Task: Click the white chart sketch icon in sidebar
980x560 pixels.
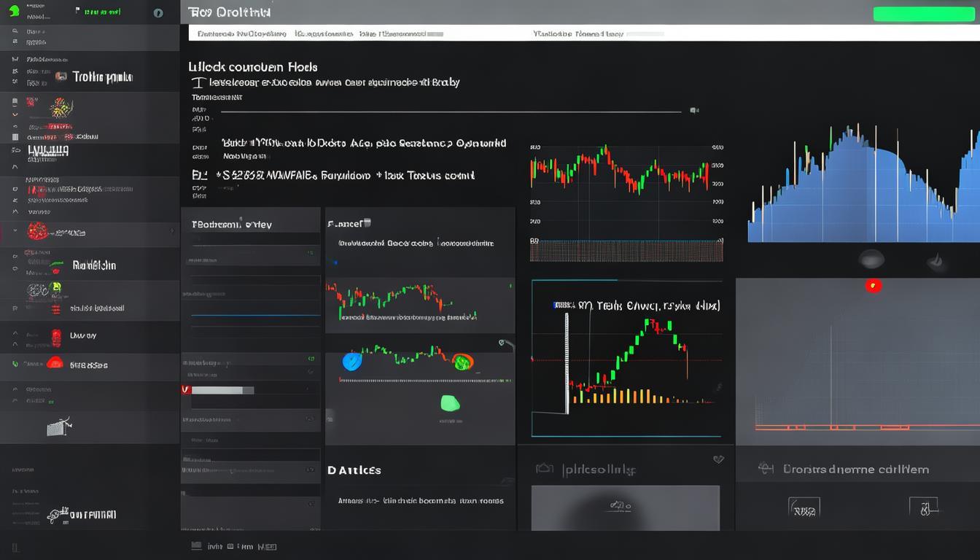Action: [x=59, y=427]
